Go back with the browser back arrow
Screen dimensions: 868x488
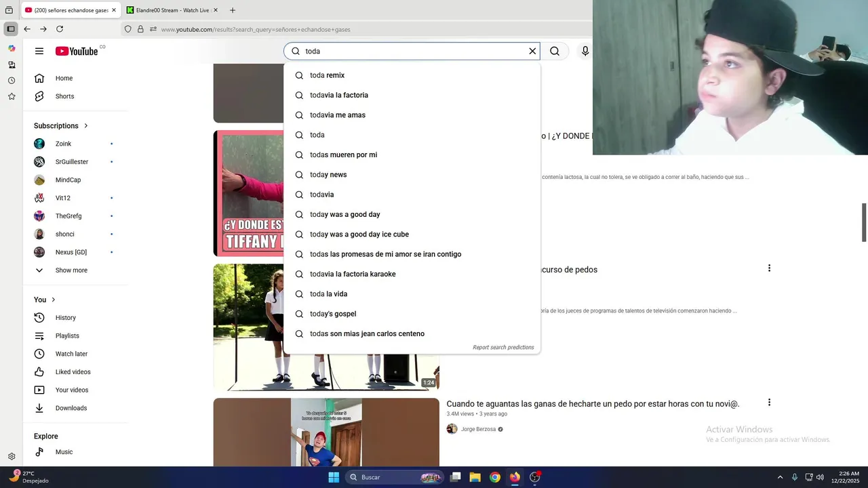click(27, 29)
